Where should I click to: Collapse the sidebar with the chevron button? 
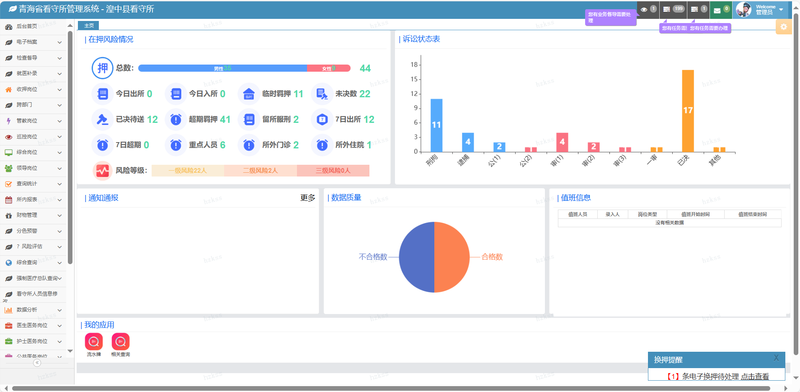[x=37, y=362]
